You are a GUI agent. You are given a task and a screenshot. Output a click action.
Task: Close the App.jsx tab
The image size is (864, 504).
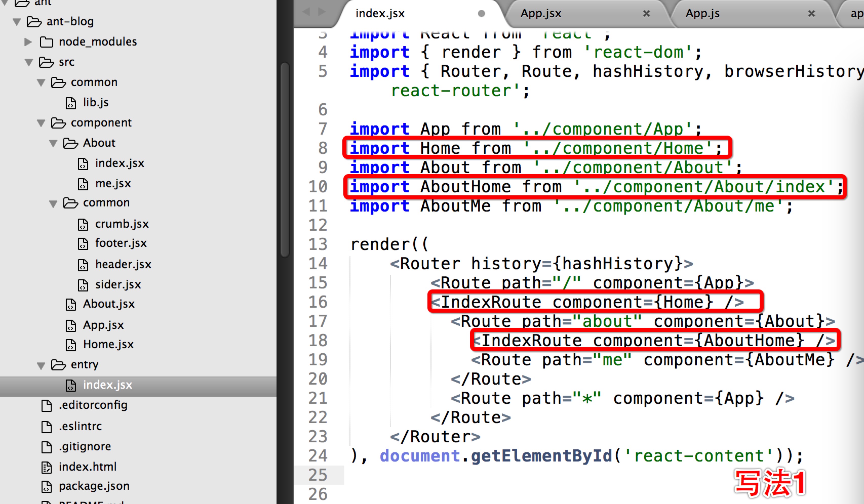click(646, 14)
